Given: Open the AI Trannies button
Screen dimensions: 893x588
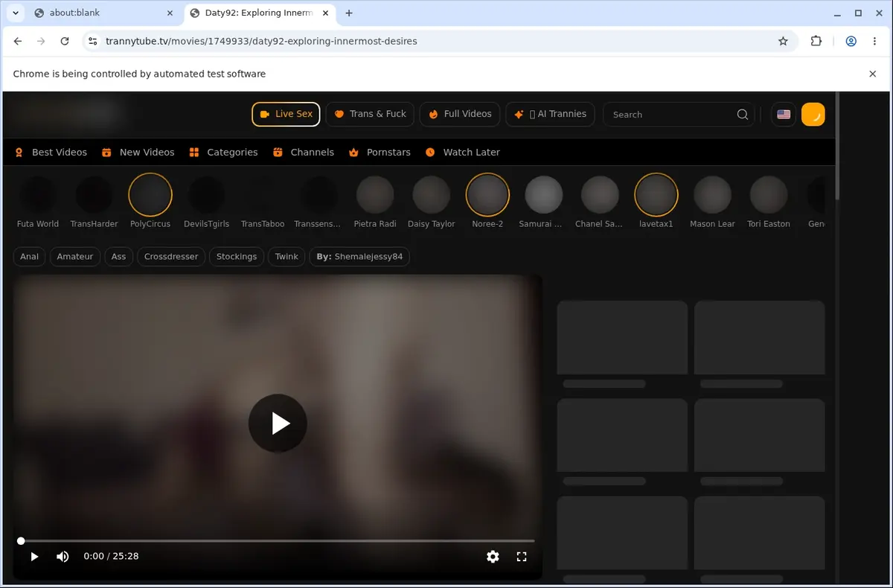Looking at the screenshot, I should (x=550, y=114).
